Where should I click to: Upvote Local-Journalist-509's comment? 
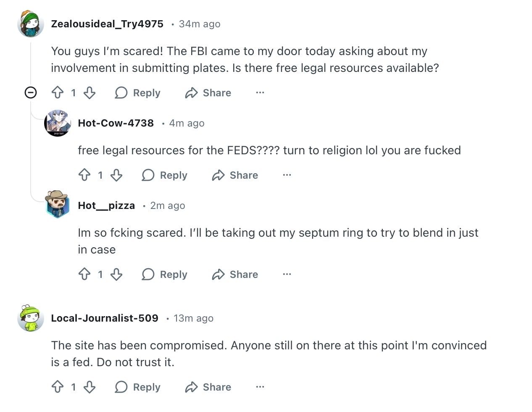coord(58,387)
